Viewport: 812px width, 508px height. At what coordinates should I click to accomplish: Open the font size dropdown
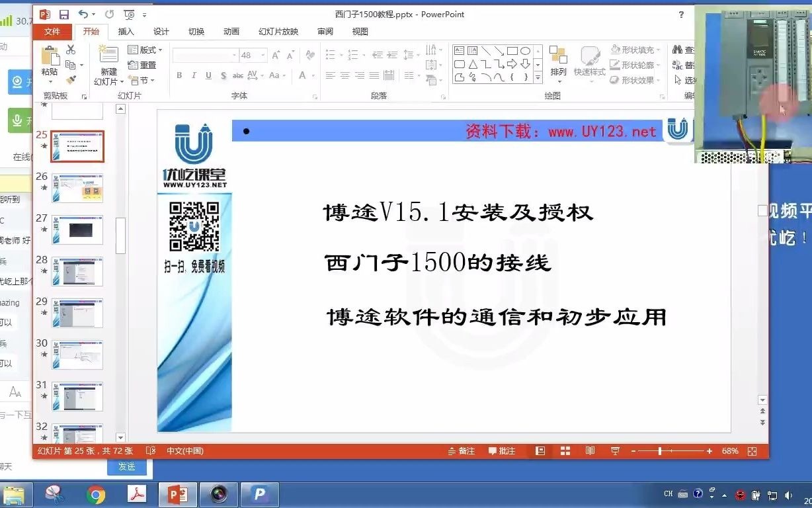point(263,54)
